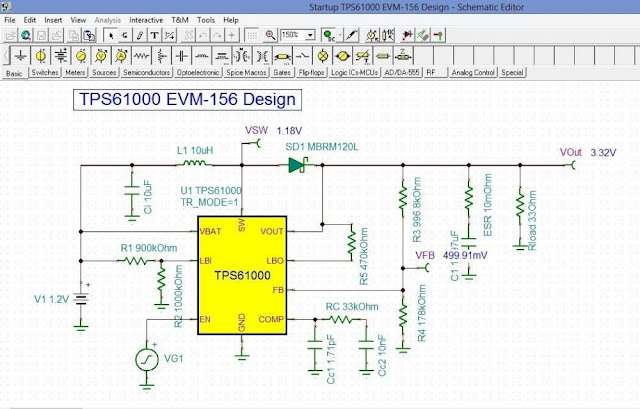Click the 'L1 10uH' inductor label
This screenshot has height=409, width=640.
[x=195, y=150]
